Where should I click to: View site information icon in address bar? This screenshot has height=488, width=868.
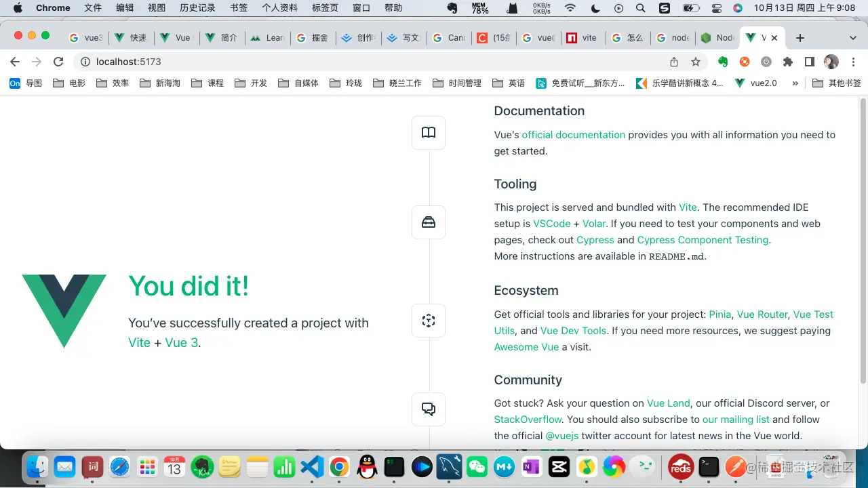85,62
